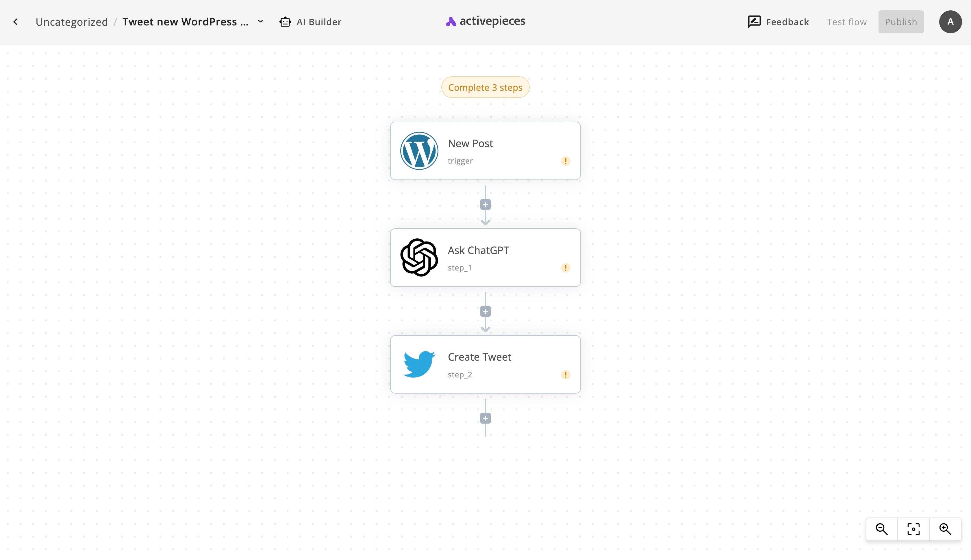The image size is (971, 560).
Task: Add a step after New Post trigger
Action: [x=485, y=205]
